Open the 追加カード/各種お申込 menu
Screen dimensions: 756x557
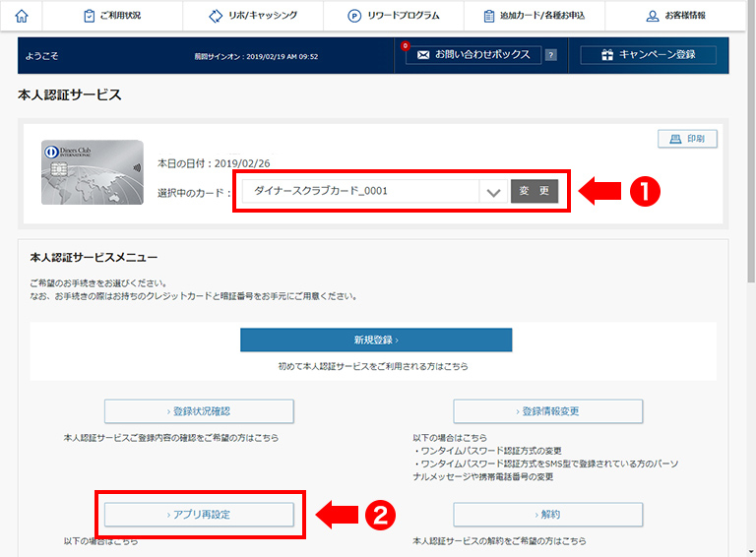(x=535, y=16)
